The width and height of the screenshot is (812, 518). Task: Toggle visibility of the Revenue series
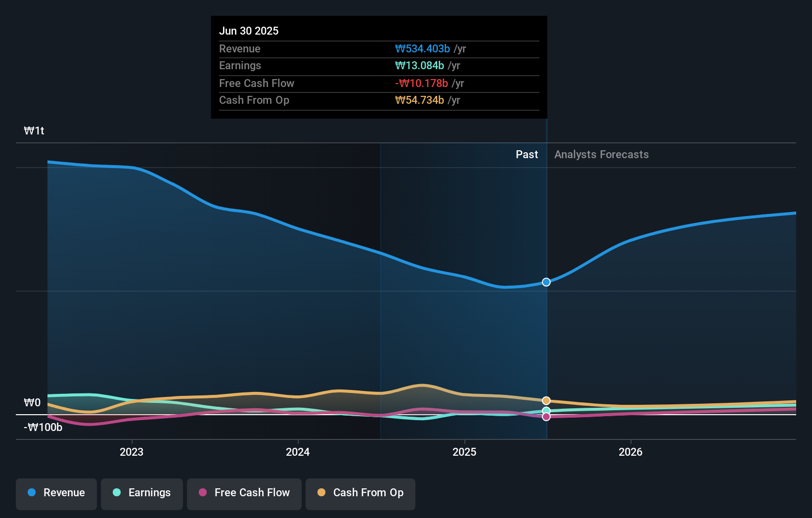pos(56,493)
